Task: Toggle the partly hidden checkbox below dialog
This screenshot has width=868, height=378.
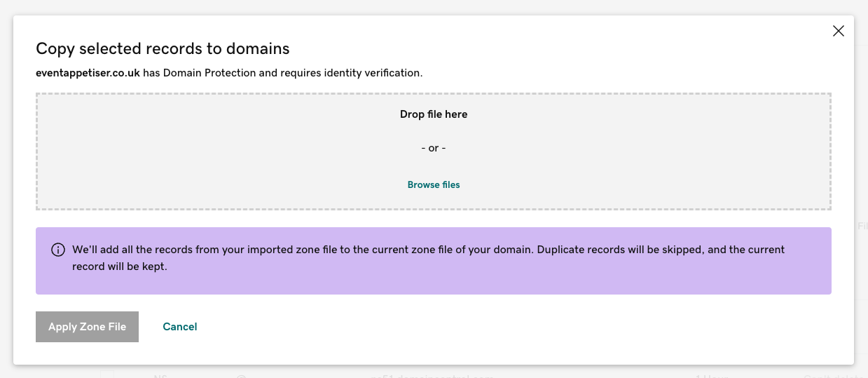Action: coord(106,374)
